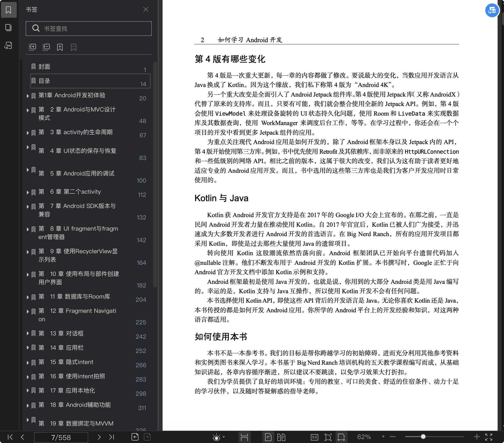Image resolution: width=504 pixels, height=443 pixels.
Task: Click the bookmark flag beside 第17章
Action: (x=34, y=391)
